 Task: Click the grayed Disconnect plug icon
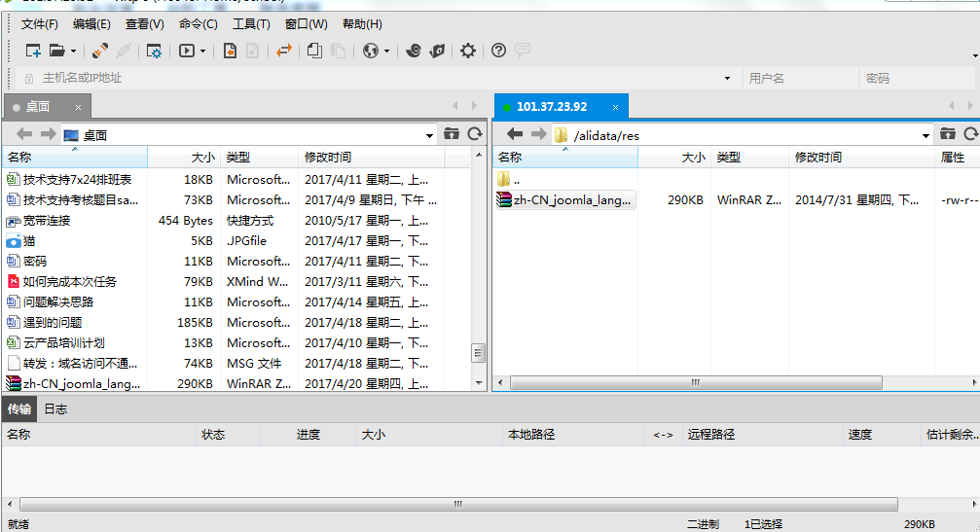(124, 51)
